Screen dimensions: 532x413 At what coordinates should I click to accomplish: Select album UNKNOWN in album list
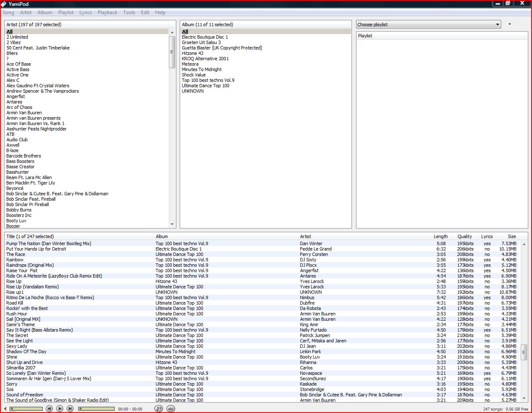tap(193, 91)
